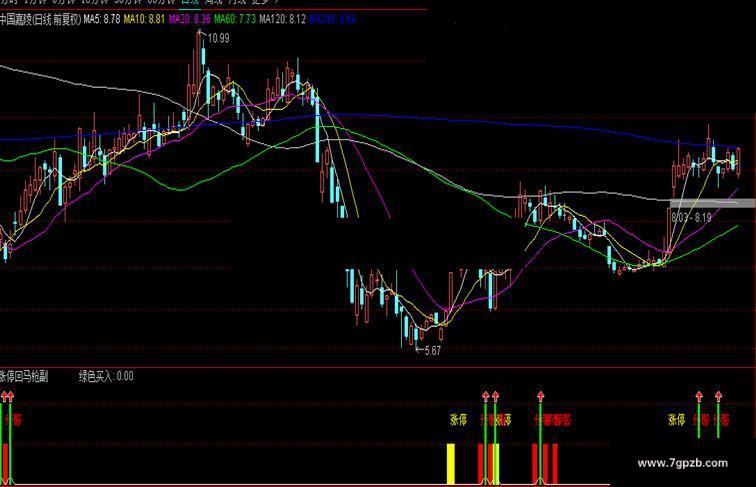Select the MA120: 8.12 label
The image size is (756, 487).
283,19
